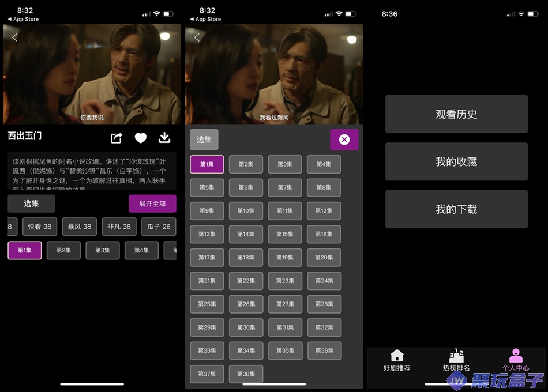Return to App Store from 西出玉门 detail screen
Viewport: 548px width, 392px height.
point(24,19)
